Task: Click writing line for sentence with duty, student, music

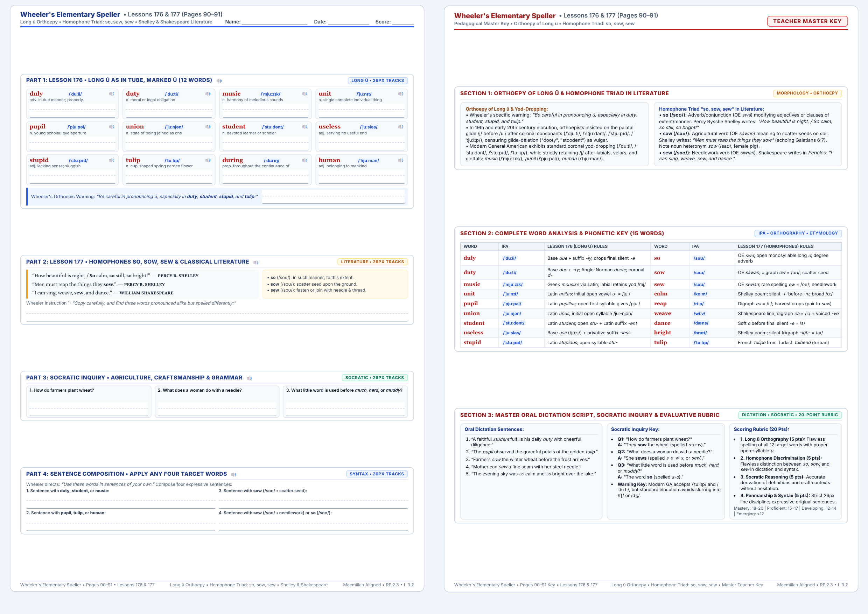Action: (x=121, y=501)
